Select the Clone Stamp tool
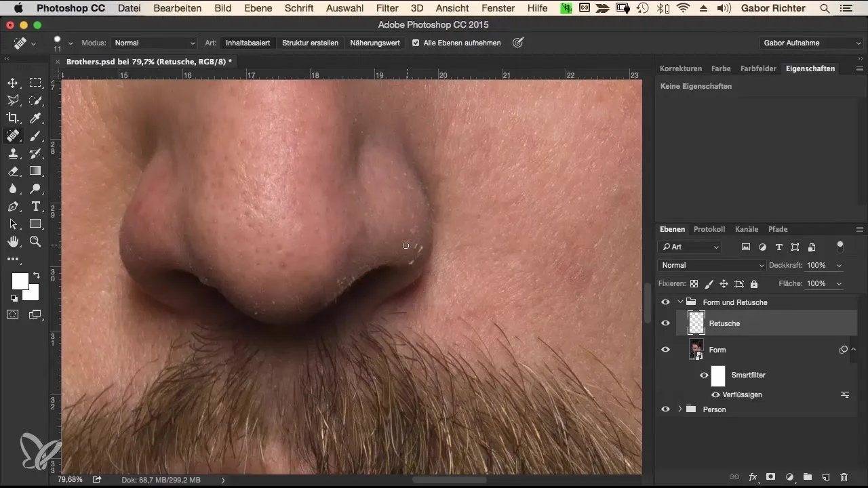Viewport: 868px width, 488px height. coord(13,153)
